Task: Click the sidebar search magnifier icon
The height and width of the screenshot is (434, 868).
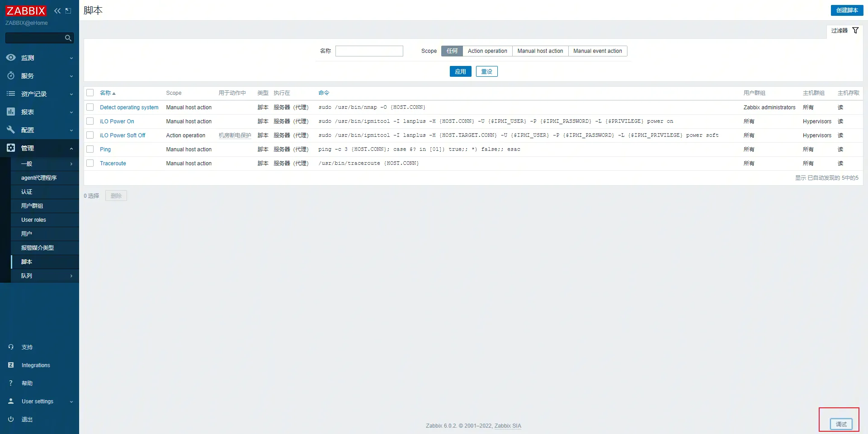Action: pos(68,38)
